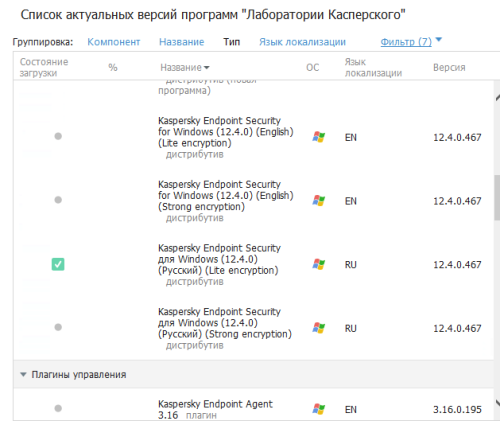Screen dimensions: 500x421
Task: Click the ОС column header
Action: (x=313, y=68)
